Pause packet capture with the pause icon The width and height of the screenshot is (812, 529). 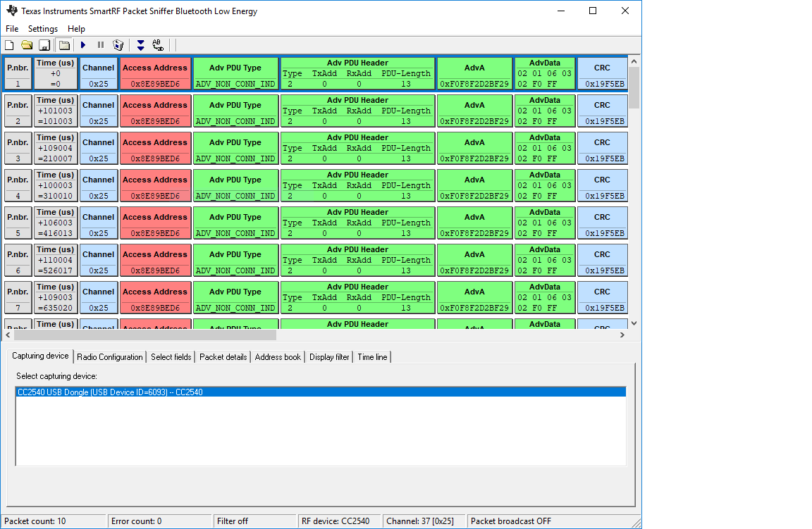(x=101, y=45)
